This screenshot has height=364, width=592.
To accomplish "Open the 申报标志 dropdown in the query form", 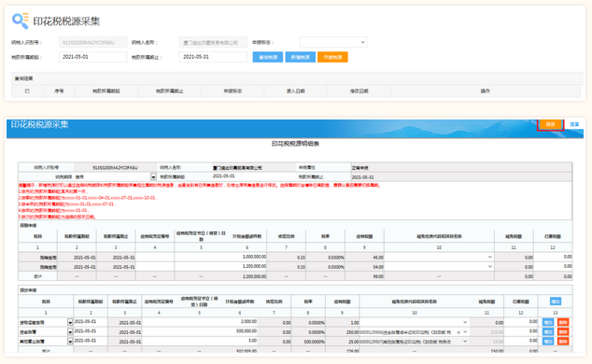I will [333, 42].
